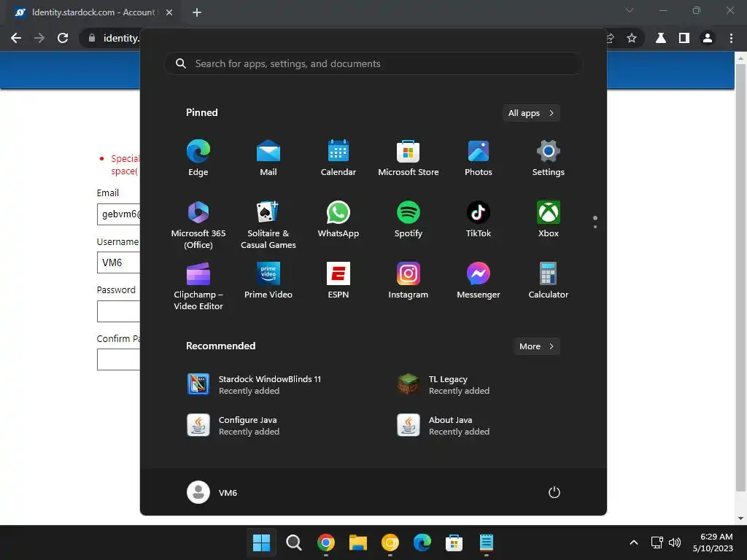This screenshot has height=560, width=747.
Task: Open the ESPN app
Action: (x=338, y=281)
